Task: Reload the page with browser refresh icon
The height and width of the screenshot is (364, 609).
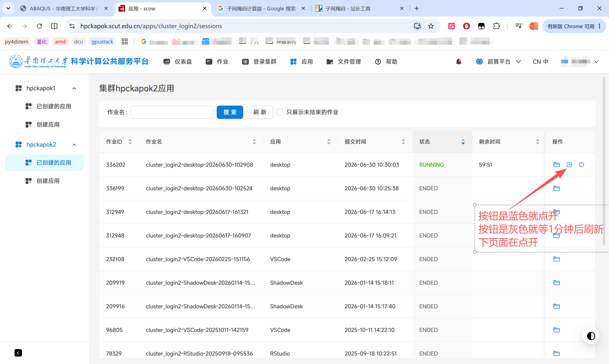Action: [x=39, y=26]
